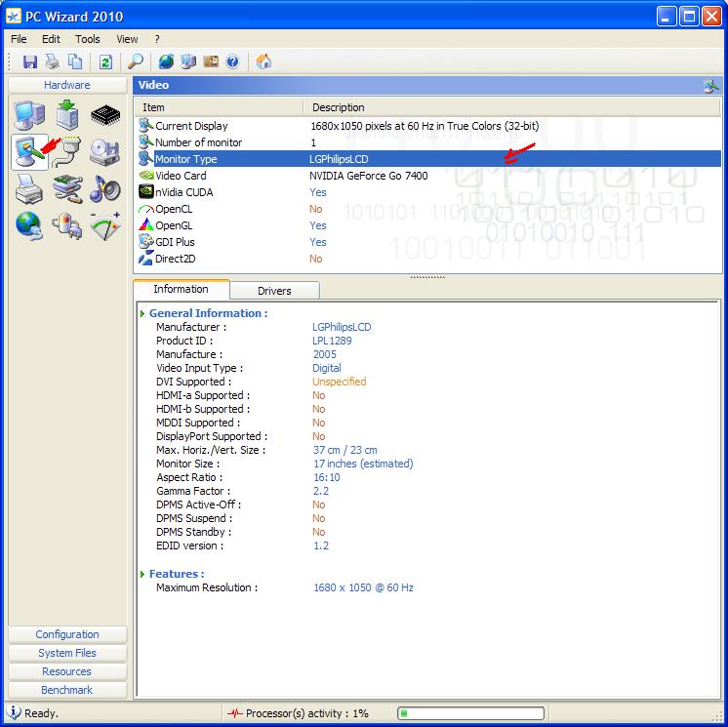
Task: Click the Product ID value LPL1289
Action: (x=332, y=341)
